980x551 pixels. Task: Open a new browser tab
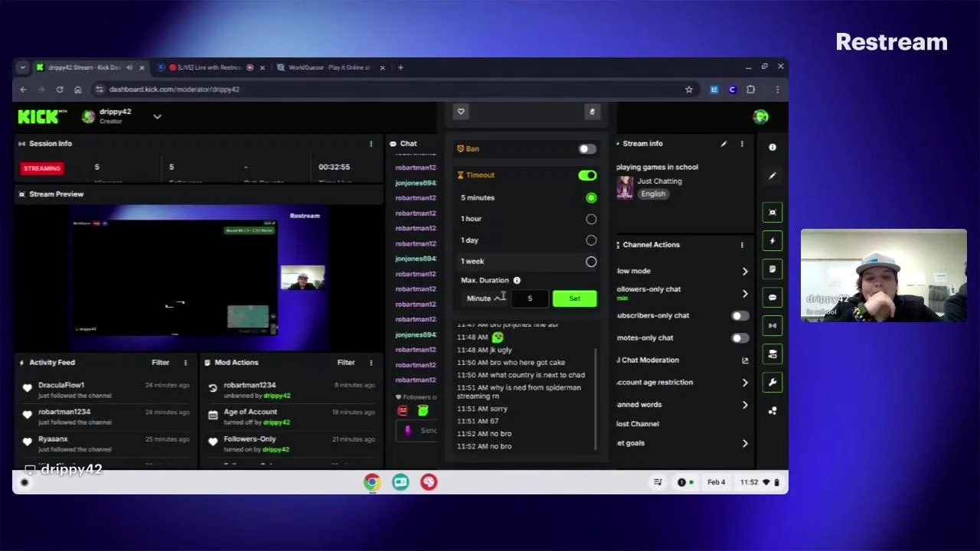[x=400, y=67]
